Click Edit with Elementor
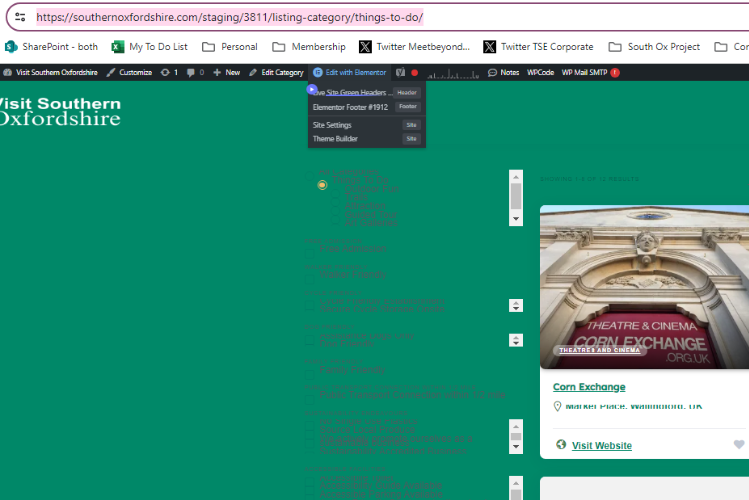749x500 pixels. (x=350, y=73)
